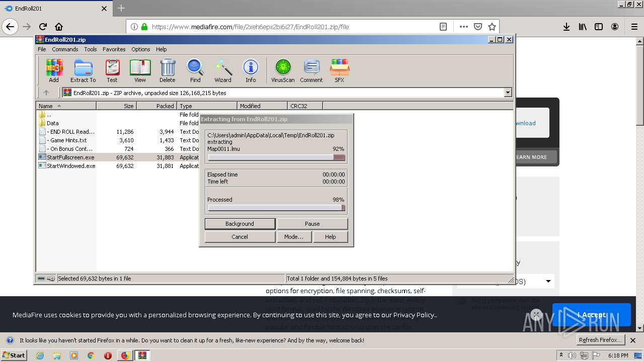Click the Add toolbar icon in WinRAR
This screenshot has height=362, width=644.
pyautogui.click(x=54, y=70)
